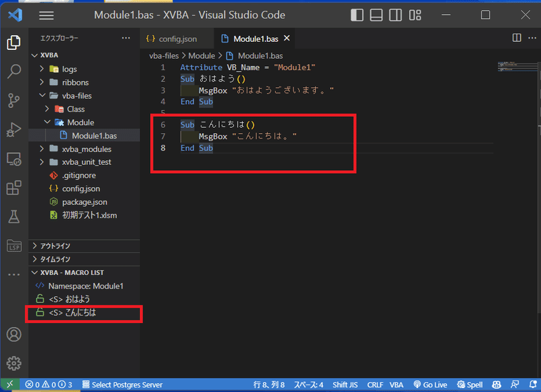Open the hamburger menu
Screen dimensions: 541x392
[46, 15]
